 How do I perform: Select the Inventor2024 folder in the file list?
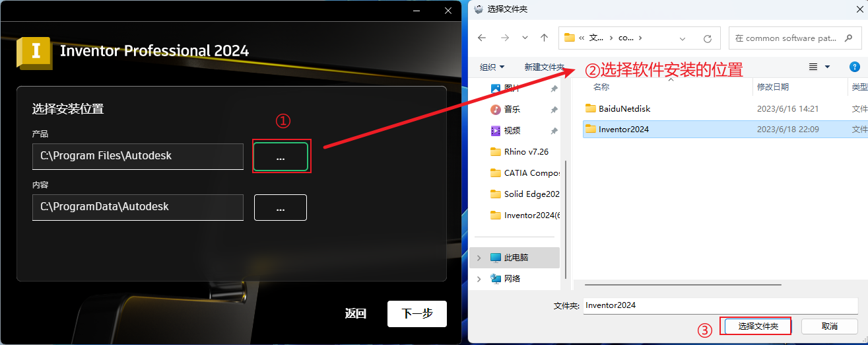click(624, 129)
